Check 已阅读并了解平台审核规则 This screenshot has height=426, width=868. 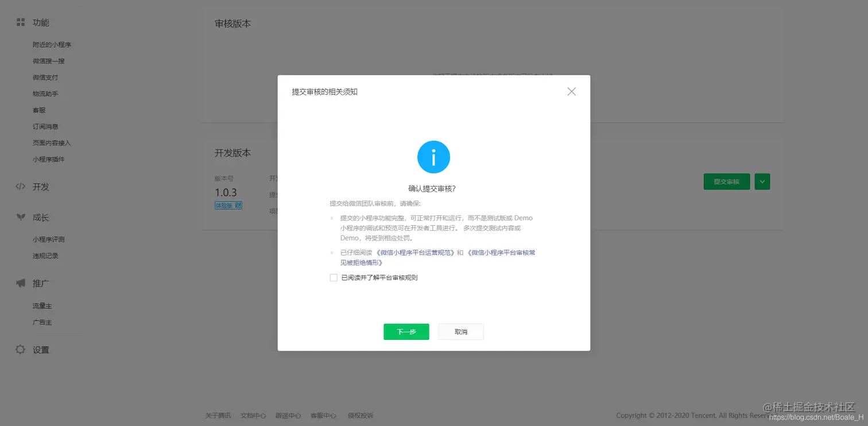pos(334,277)
